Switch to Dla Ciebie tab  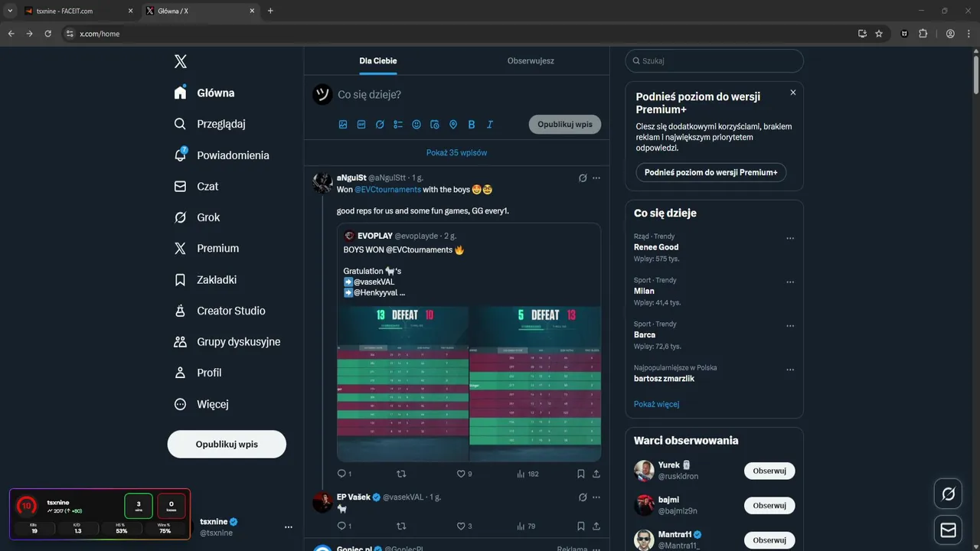pos(378,60)
